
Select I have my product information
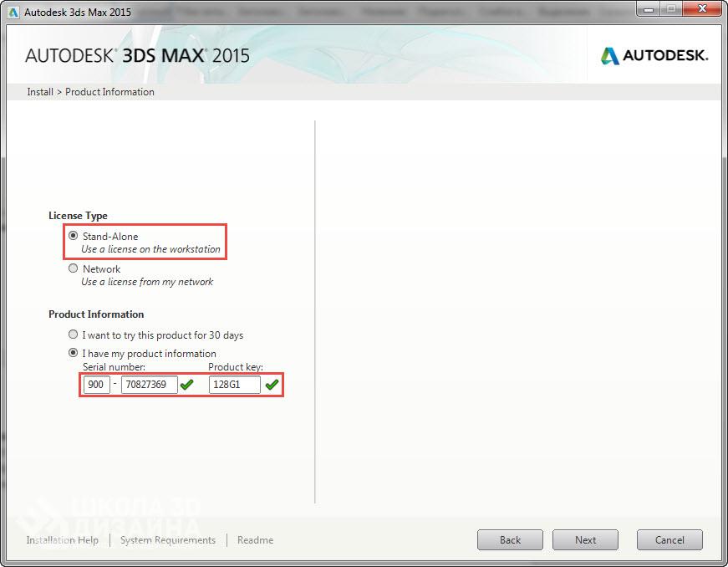coord(73,353)
